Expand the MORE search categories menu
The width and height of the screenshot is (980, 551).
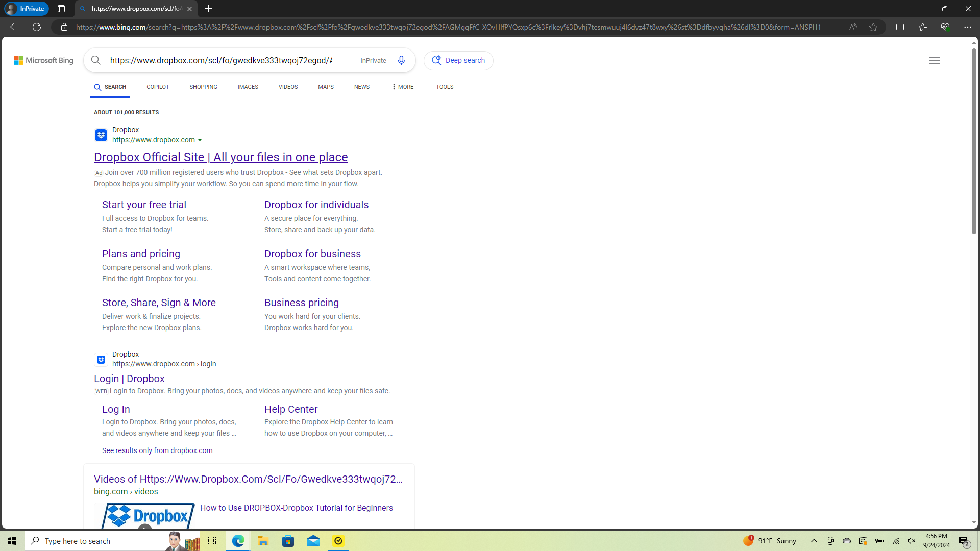[x=402, y=87]
